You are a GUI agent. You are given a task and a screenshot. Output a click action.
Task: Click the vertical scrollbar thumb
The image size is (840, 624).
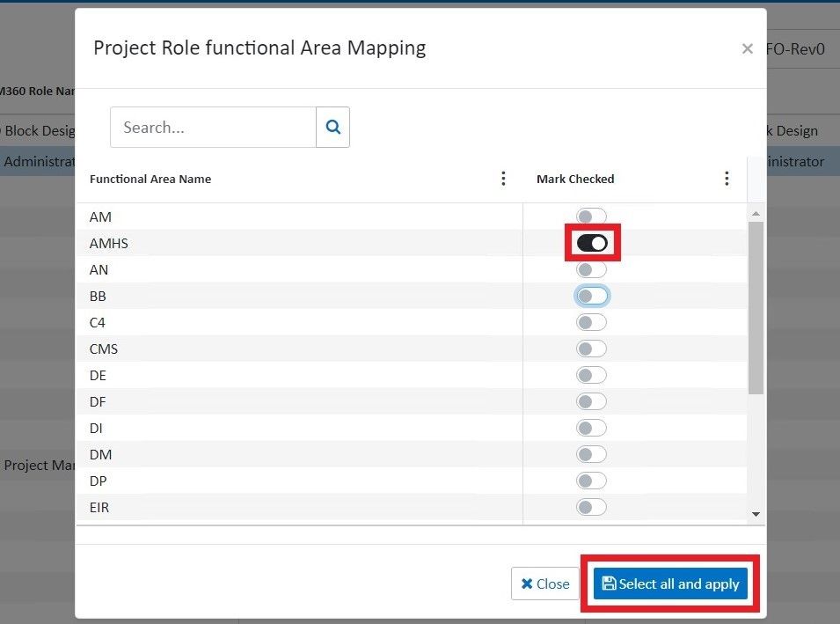756,308
